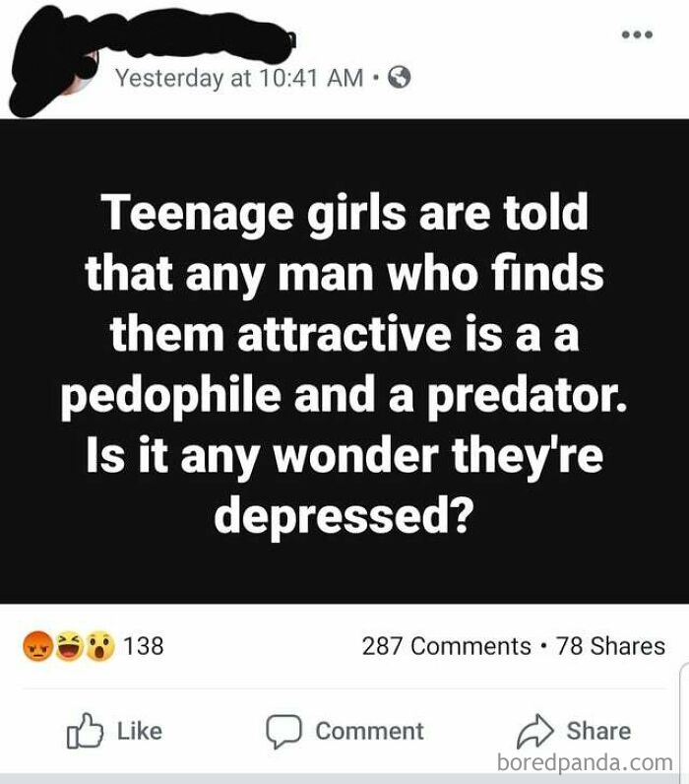Open the 78 Shares link

(x=610, y=645)
